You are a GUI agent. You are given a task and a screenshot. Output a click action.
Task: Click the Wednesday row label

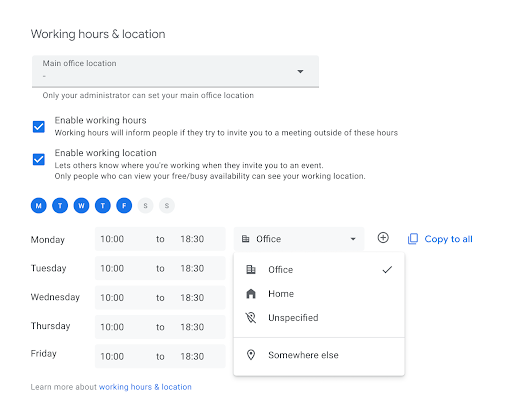(55, 297)
